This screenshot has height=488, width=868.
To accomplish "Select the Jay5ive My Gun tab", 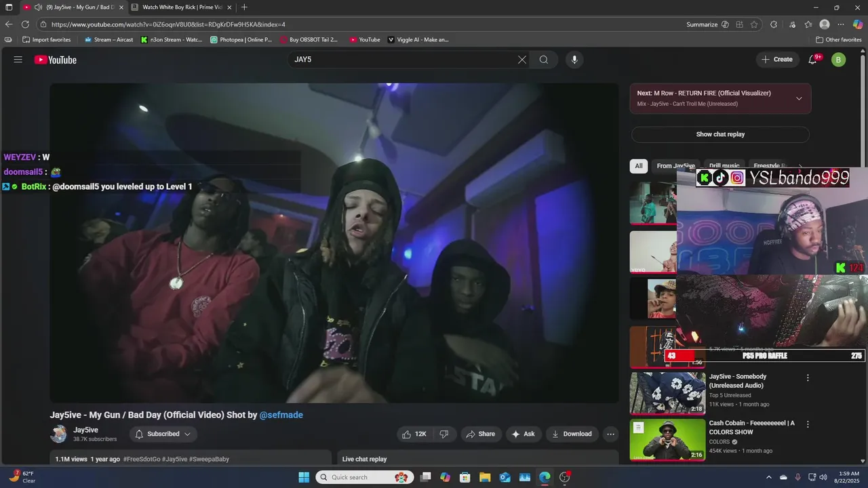I will tap(75, 7).
